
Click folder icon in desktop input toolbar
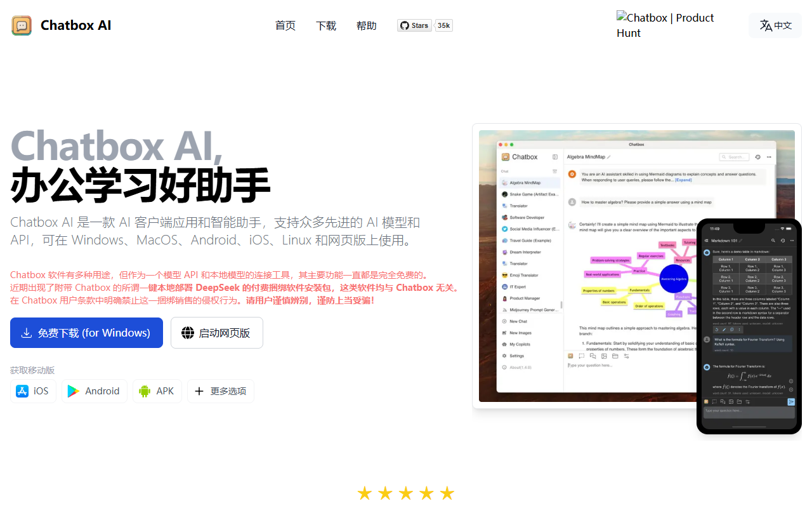coord(615,356)
